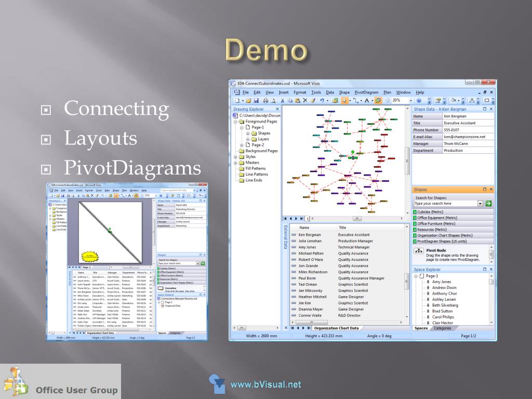Select the Text tool A icon
This screenshot has width=532, height=399.
pyautogui.click(x=366, y=100)
